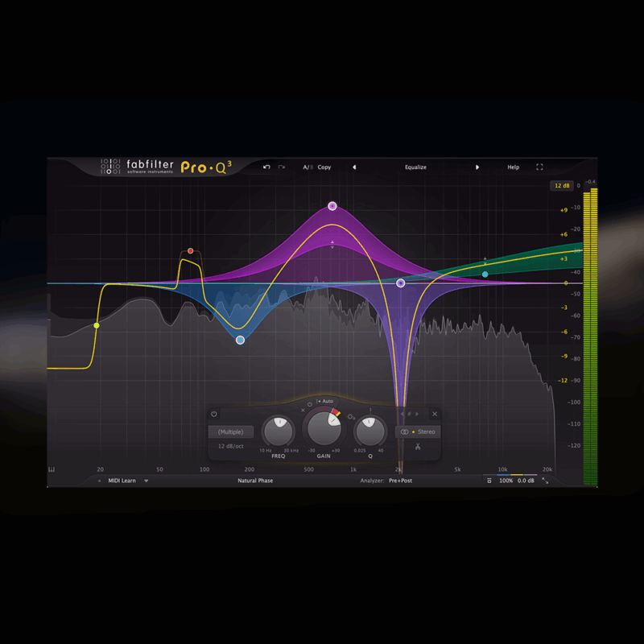Go to the previous preset with the left arrow

(x=354, y=167)
